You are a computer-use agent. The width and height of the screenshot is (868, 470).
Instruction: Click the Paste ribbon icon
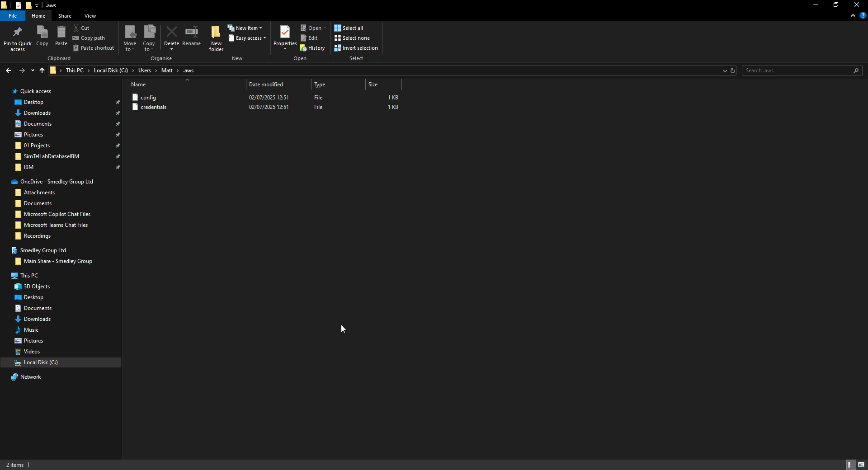click(61, 36)
